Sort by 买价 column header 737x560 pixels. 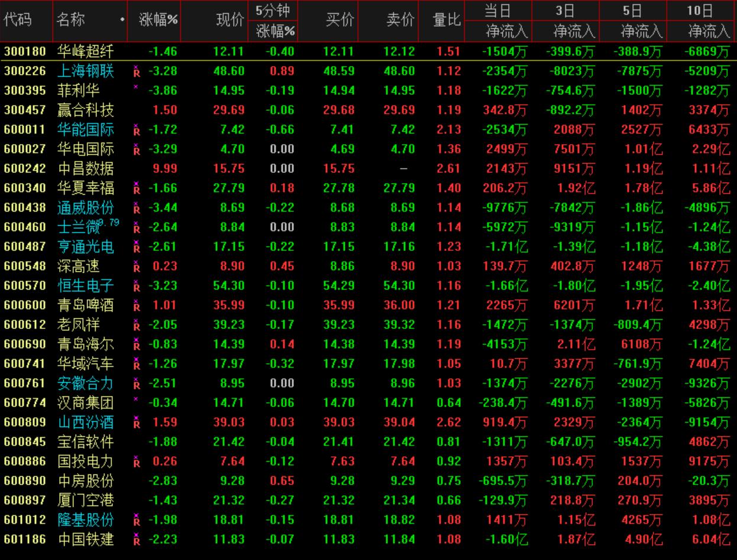point(341,20)
